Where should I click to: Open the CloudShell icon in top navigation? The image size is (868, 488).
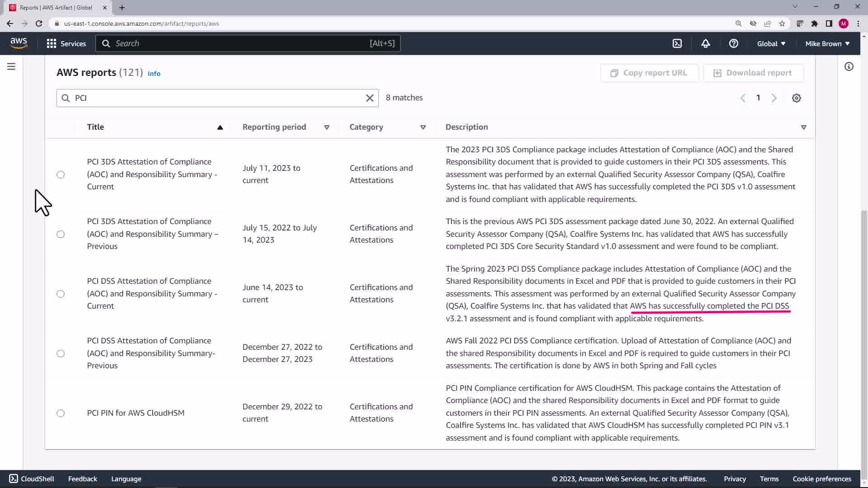(677, 43)
